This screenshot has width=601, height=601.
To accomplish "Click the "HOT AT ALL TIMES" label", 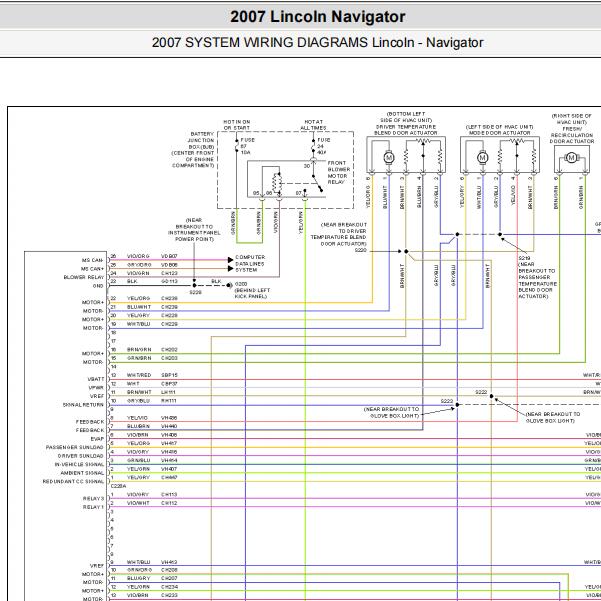I will click(x=313, y=125).
